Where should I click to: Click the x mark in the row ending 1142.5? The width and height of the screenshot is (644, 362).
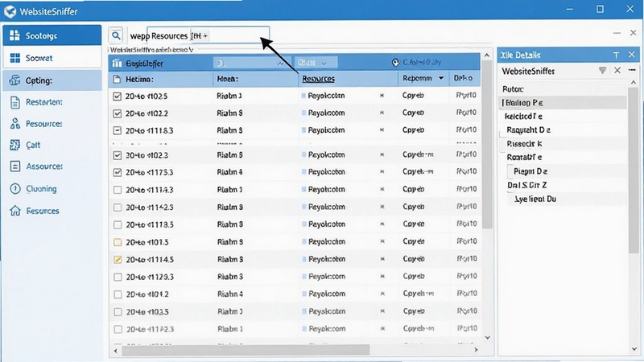[382, 207]
